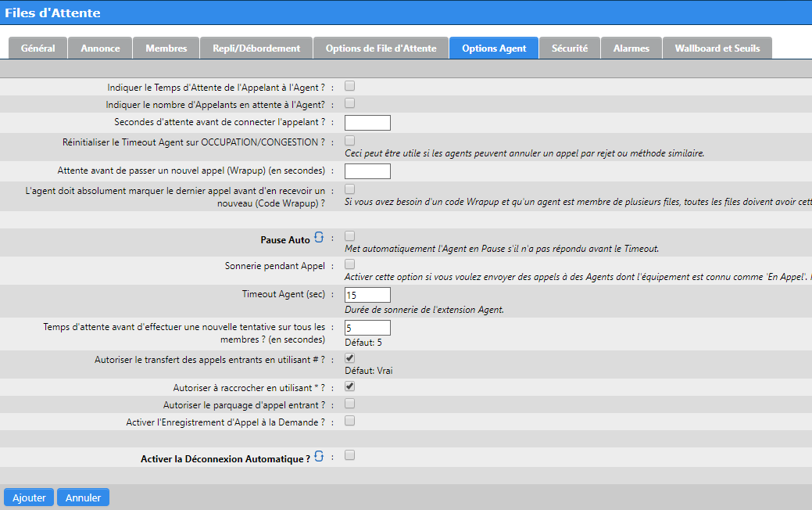Click 'Durée de sonnerie de l'extension Agent.' text
The width and height of the screenshot is (812, 510).
click(424, 310)
